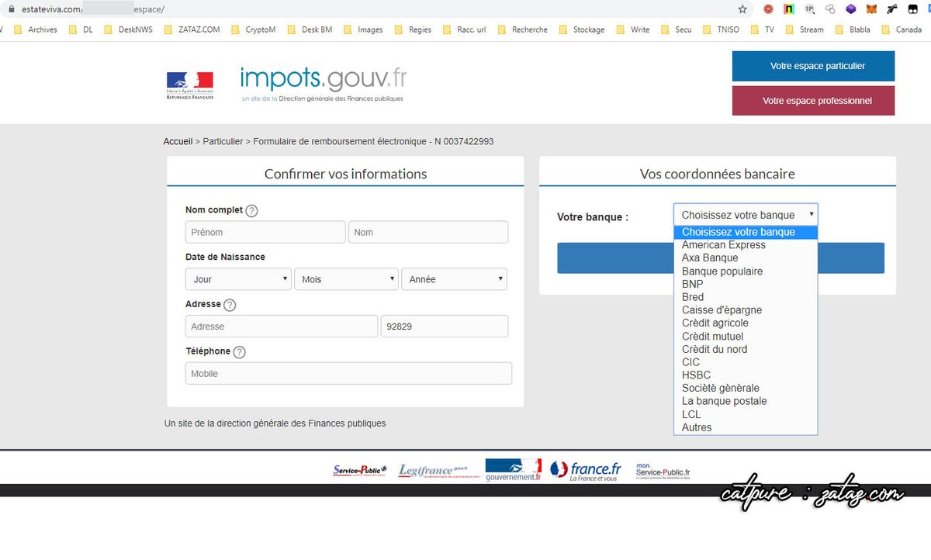Click the lock icon in address bar

pos(11,9)
